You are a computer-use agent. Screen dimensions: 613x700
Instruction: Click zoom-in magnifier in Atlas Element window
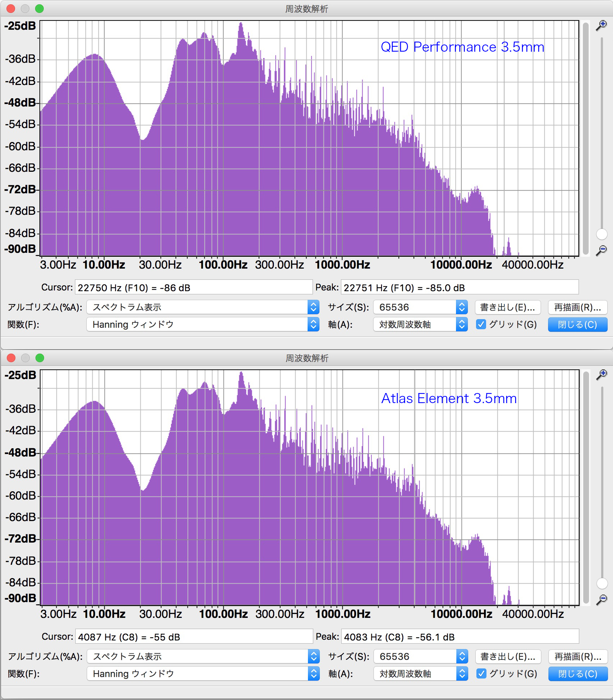coord(602,375)
